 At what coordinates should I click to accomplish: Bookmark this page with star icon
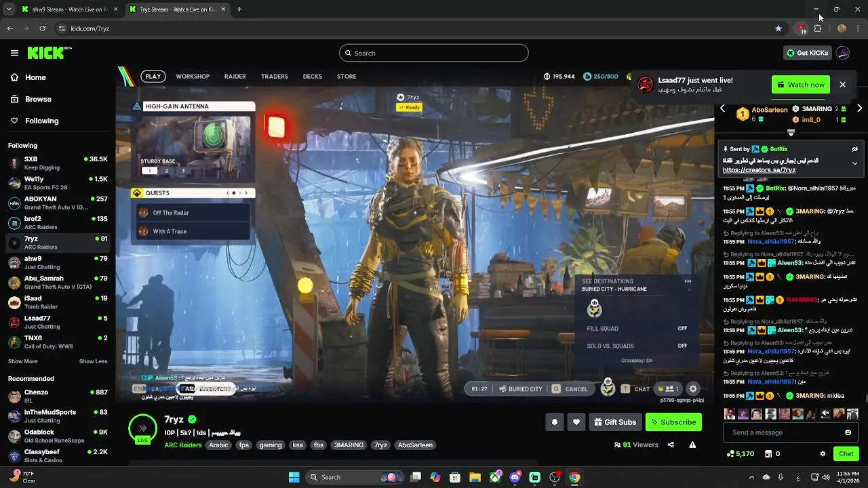pos(778,28)
